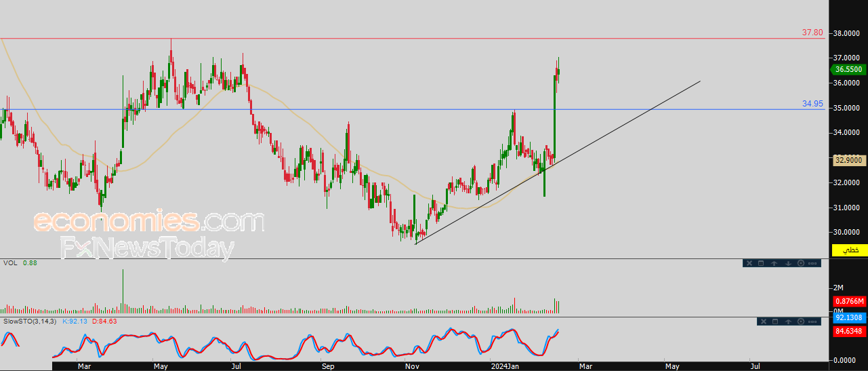Image resolution: width=868 pixels, height=371 pixels.
Task: Select the red 0.8766M volume tag
Action: click(849, 300)
